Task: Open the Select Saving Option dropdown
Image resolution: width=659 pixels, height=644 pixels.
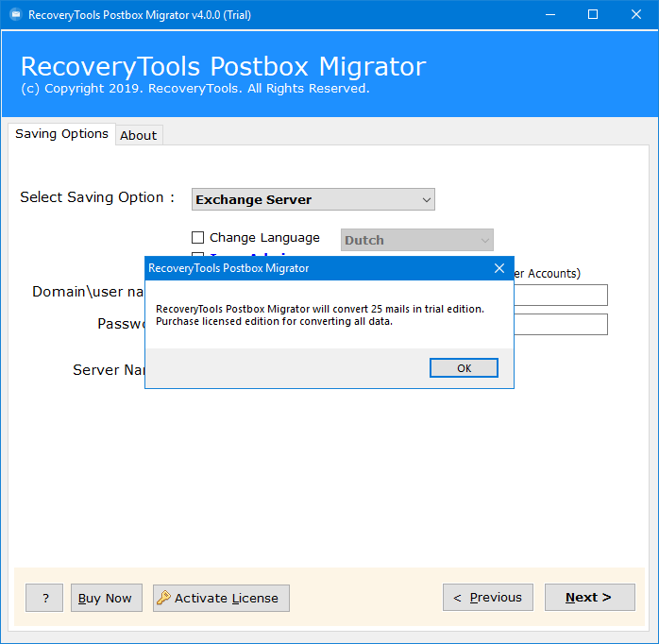Action: pos(313,199)
